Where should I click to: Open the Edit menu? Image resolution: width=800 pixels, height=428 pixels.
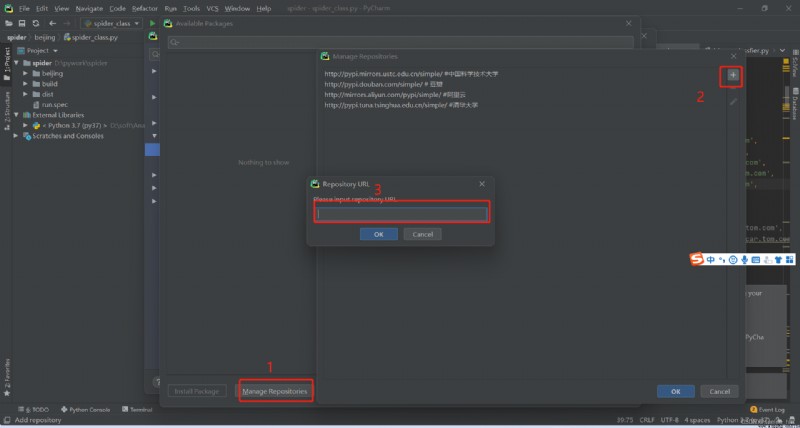coord(42,9)
